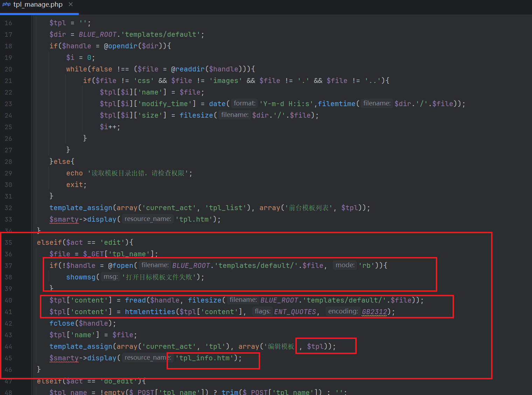Click line number 16 in the gutter
This screenshot has height=395, width=532.
8,23
